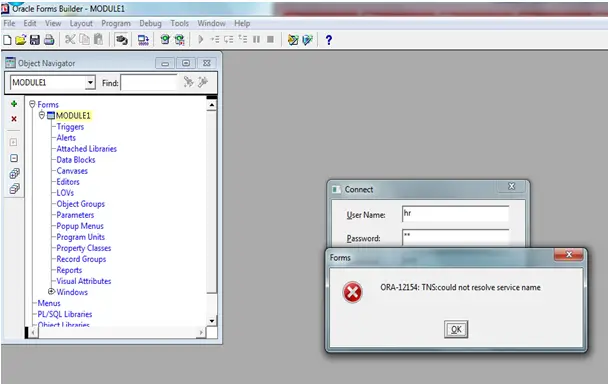Click the red X Delete icon
608x384 pixels.
[x=14, y=119]
